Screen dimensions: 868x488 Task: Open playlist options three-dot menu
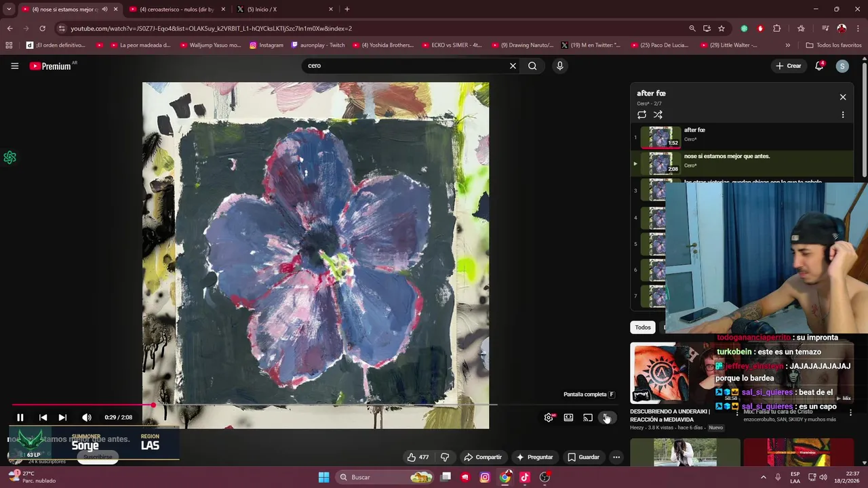coord(843,115)
